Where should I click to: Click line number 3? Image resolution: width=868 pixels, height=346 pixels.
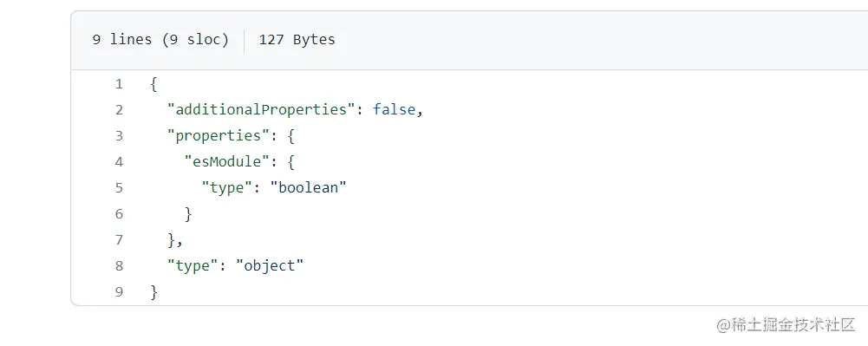[119, 136]
